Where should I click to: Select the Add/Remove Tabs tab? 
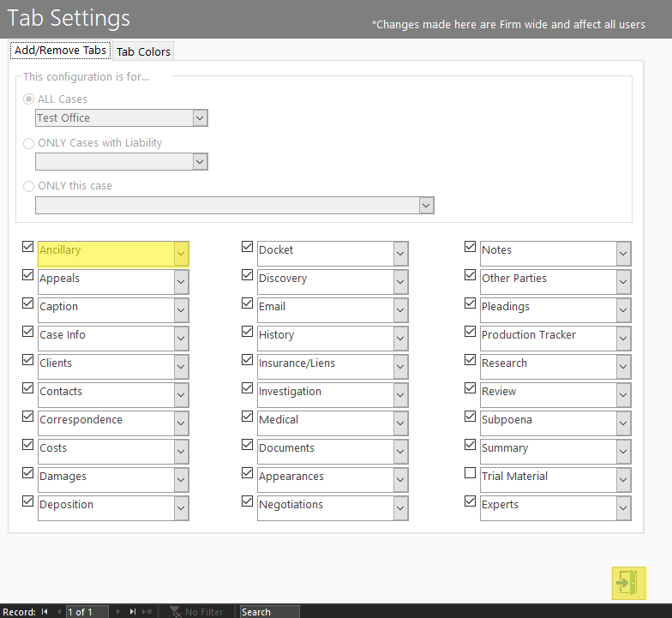[60, 50]
